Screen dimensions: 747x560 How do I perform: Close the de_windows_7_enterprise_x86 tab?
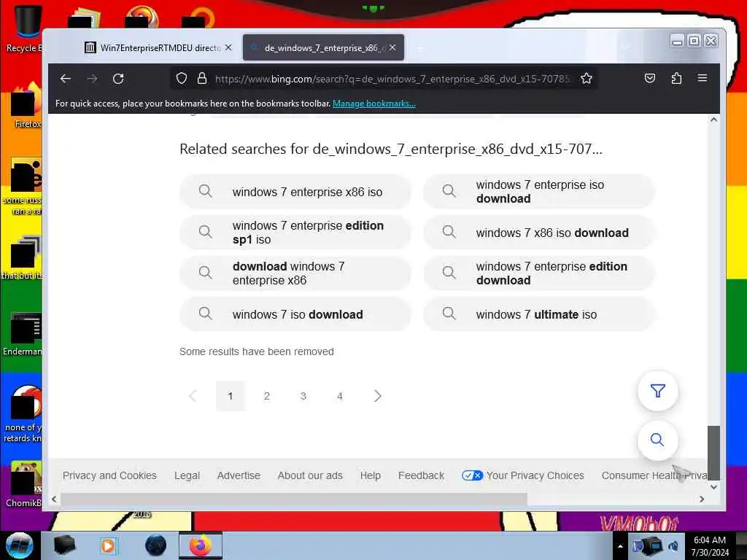click(x=392, y=47)
